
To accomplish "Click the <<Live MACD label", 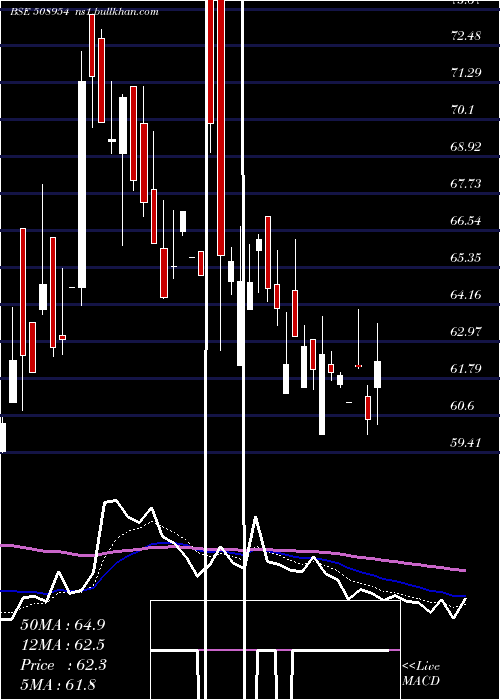I will coord(421,674).
